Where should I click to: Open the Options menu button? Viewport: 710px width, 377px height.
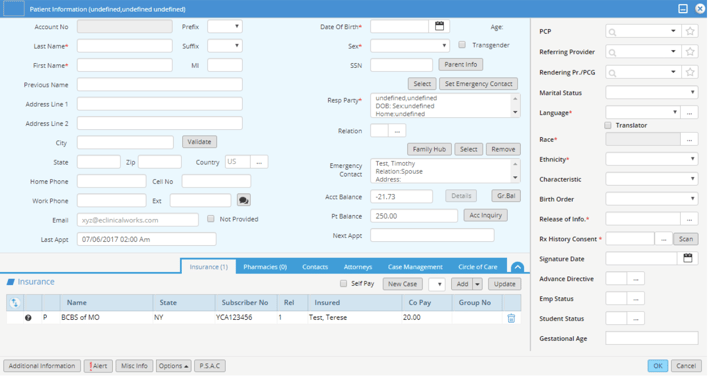tap(173, 366)
